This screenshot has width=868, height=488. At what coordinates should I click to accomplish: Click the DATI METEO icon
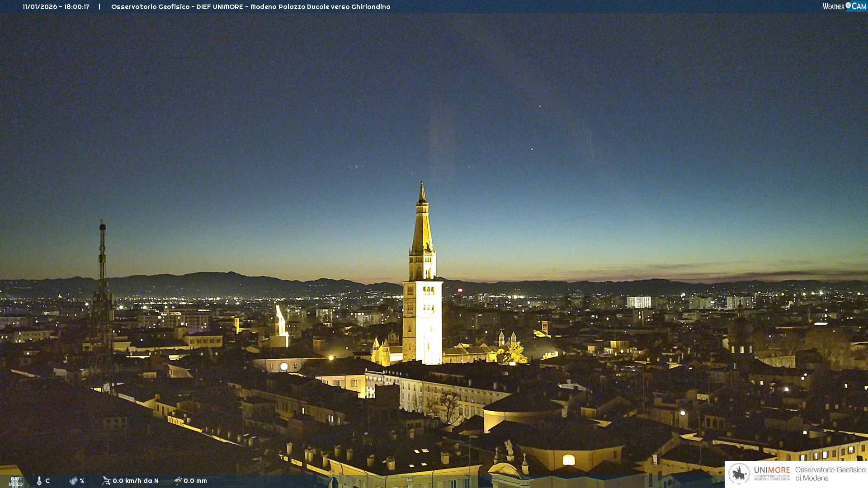(x=15, y=481)
